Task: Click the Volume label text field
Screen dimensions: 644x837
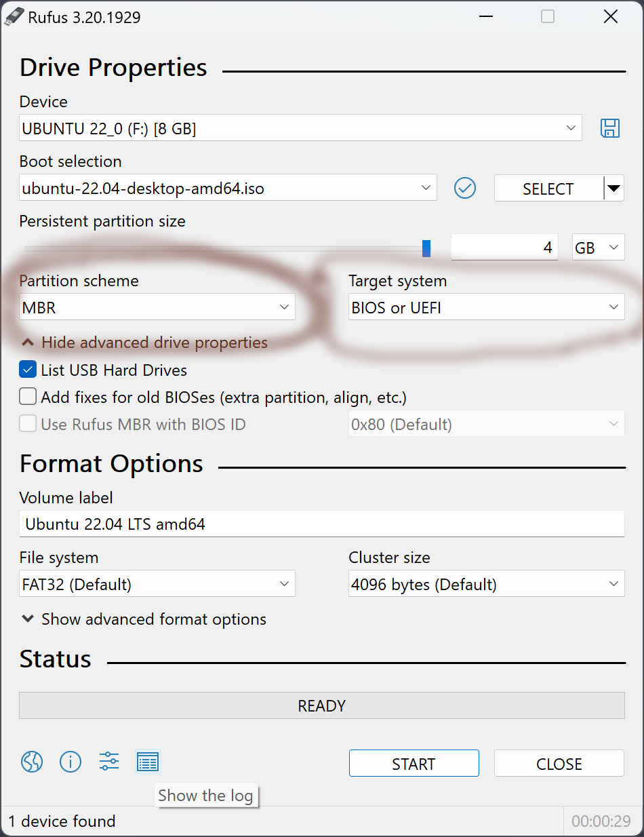Action: [321, 524]
